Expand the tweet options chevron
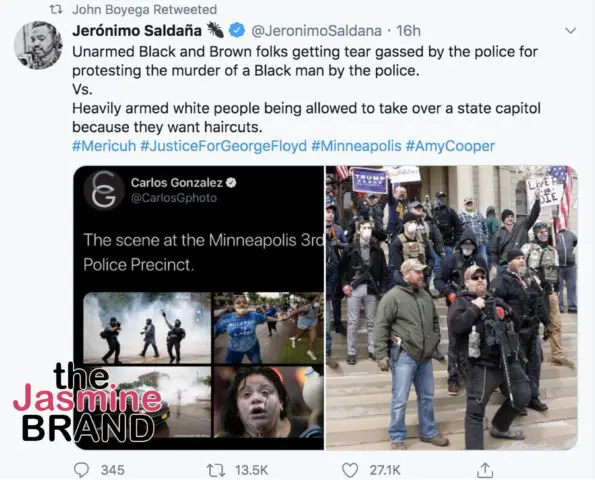The image size is (595, 480). click(x=570, y=30)
